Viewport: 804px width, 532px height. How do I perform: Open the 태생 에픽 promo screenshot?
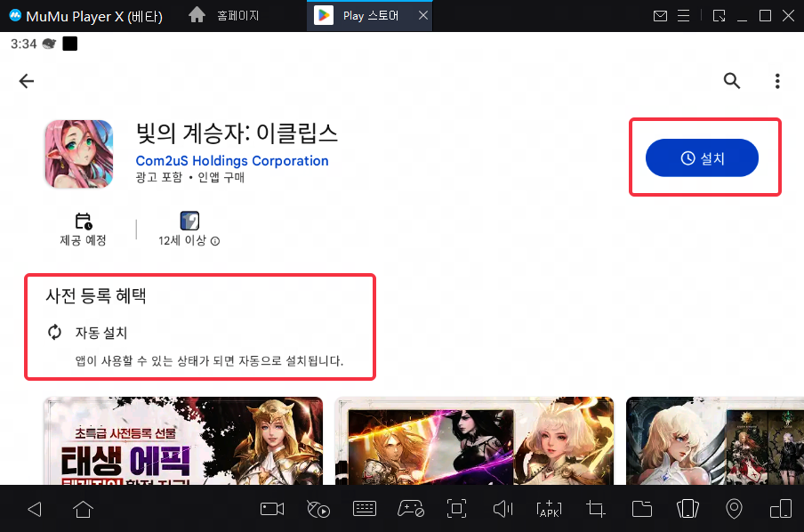coord(183,441)
